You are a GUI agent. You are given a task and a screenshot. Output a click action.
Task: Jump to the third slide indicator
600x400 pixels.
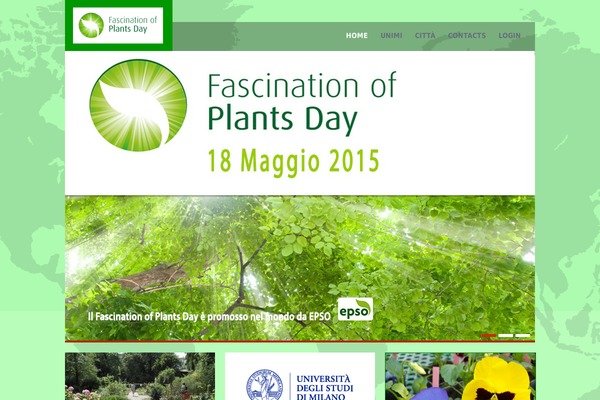523,336
